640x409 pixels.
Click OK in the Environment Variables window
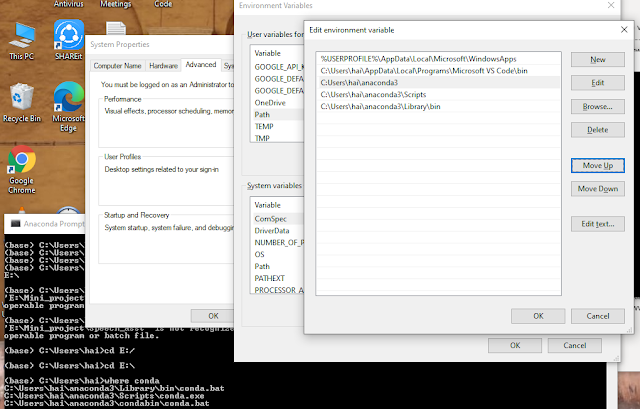[x=515, y=345]
